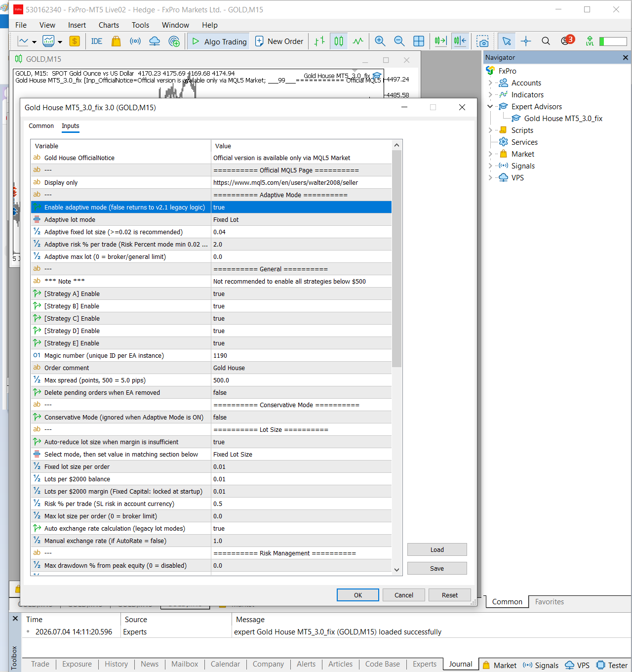Image resolution: width=632 pixels, height=672 pixels.
Task: Open the Charts menu
Action: pos(109,25)
